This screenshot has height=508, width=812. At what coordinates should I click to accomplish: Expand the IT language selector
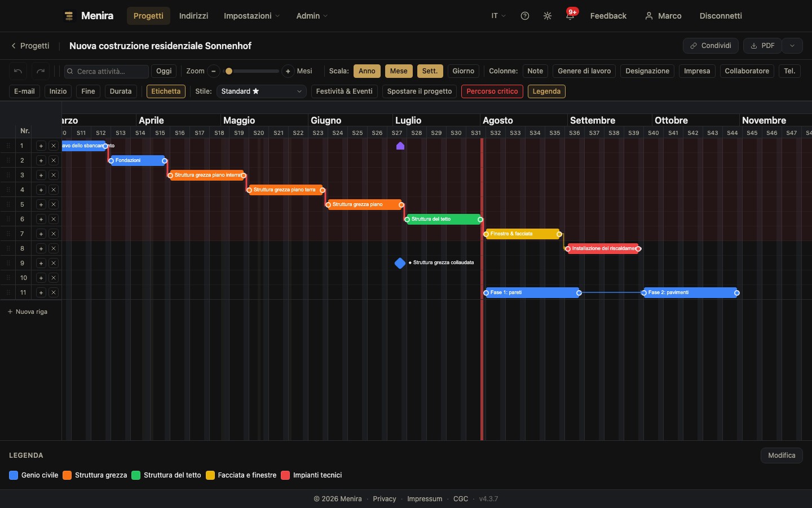[x=498, y=16]
